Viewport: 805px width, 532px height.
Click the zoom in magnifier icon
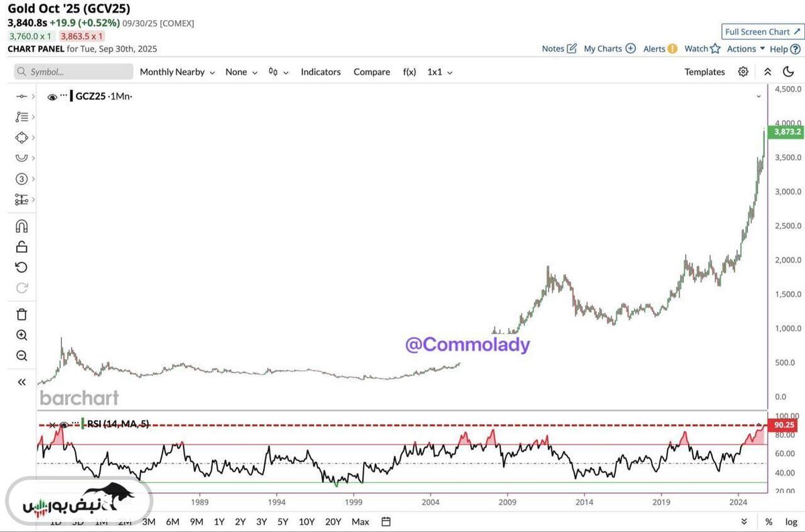pyautogui.click(x=21, y=335)
